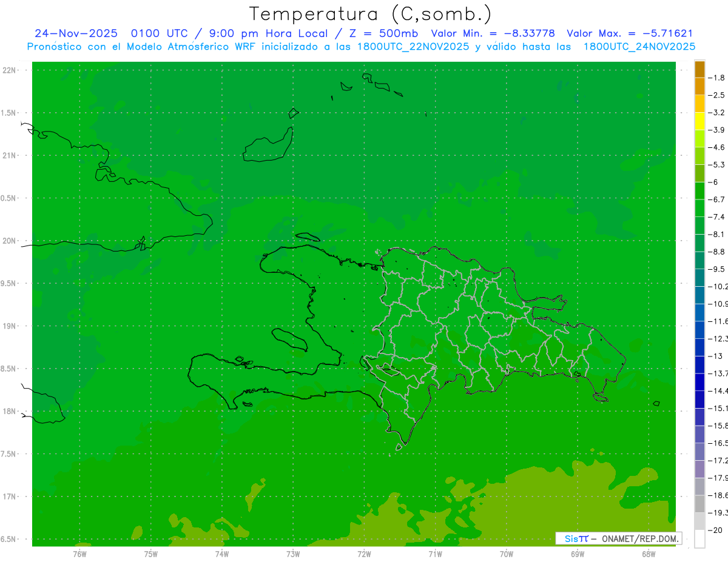The height and width of the screenshot is (562, 728).
Task: Click the '68W' longitude label
Action: (648, 554)
